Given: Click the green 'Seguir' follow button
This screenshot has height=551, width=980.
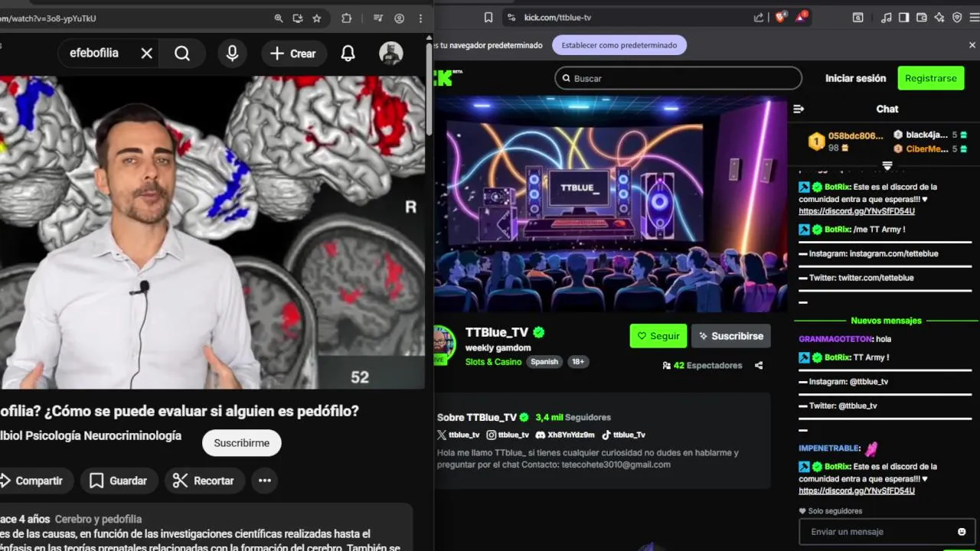Looking at the screenshot, I should [658, 336].
